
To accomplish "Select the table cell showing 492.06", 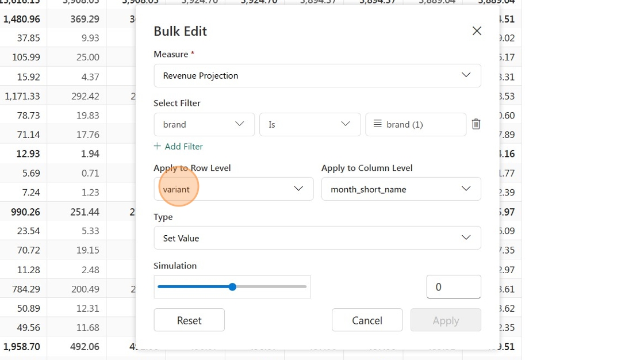I will pyautogui.click(x=85, y=347).
